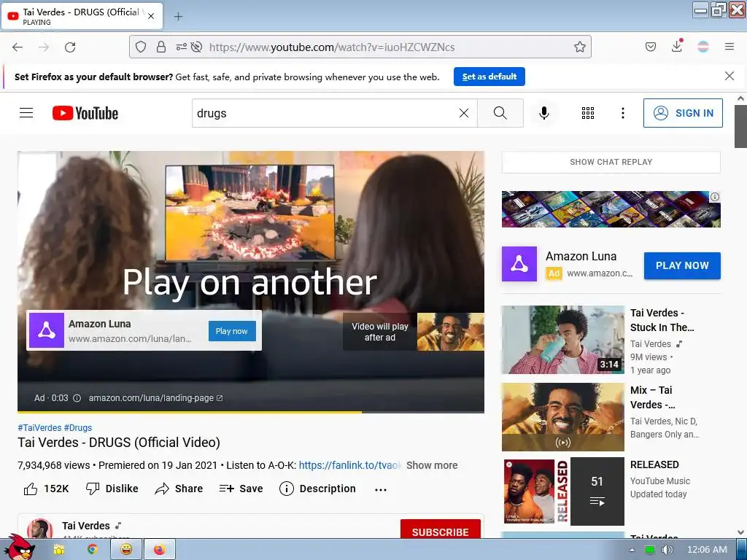
Task: Show the chat replay
Action: 611,162
